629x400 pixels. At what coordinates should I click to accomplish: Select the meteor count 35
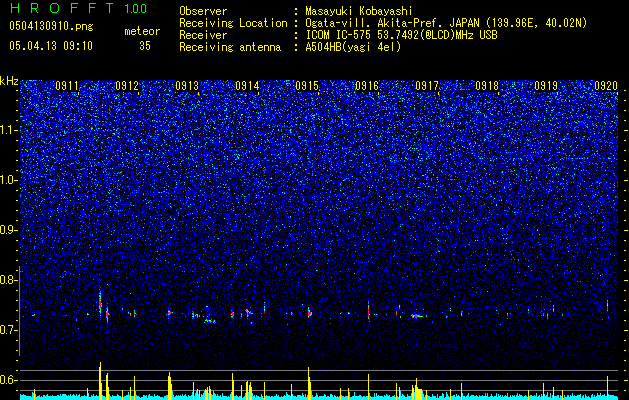pyautogui.click(x=145, y=46)
